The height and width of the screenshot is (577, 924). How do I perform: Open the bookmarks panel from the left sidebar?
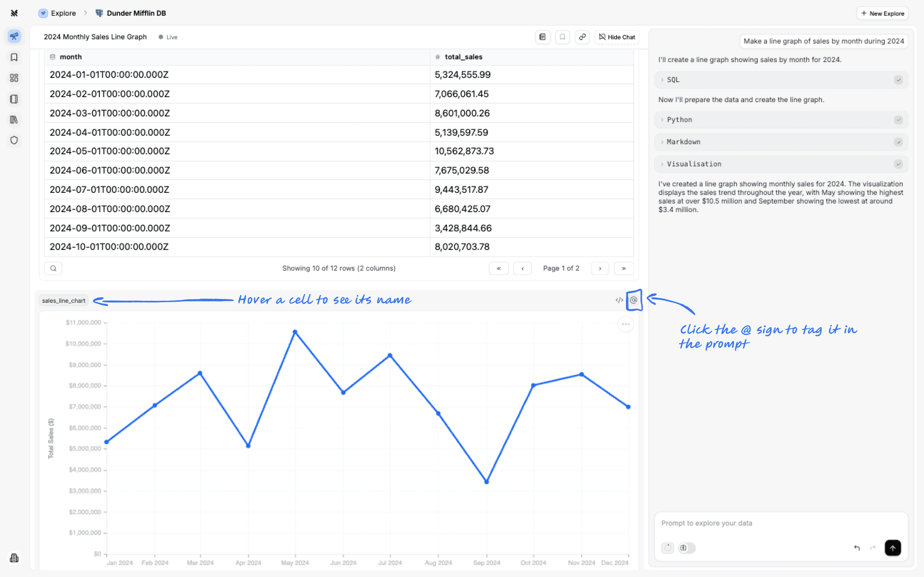tap(14, 57)
